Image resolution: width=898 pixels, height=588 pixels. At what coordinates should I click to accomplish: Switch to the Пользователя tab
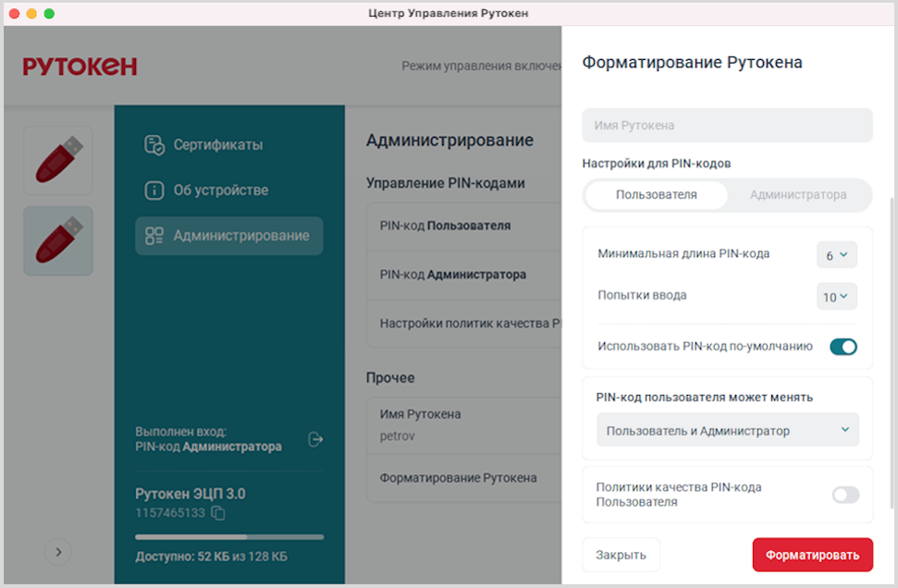(656, 195)
